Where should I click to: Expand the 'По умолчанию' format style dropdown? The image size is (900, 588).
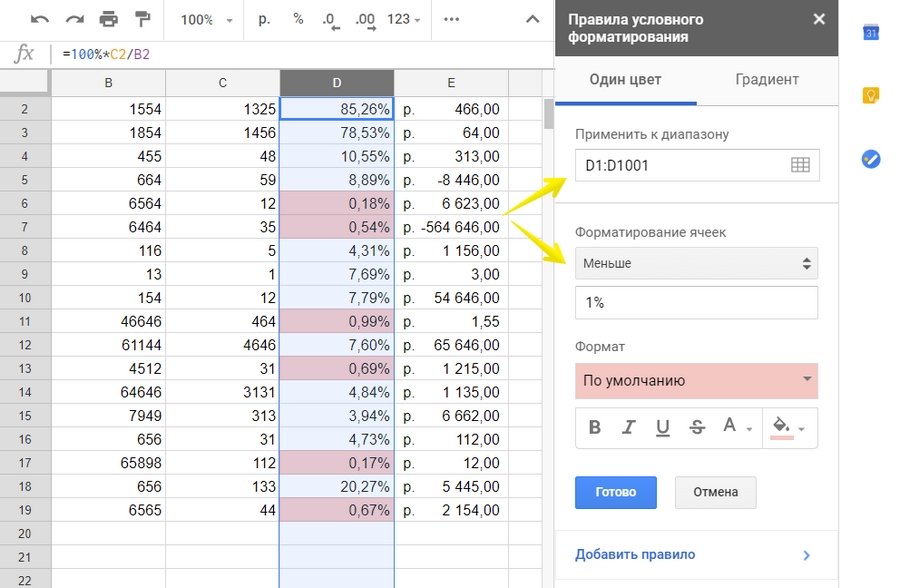pos(696,381)
